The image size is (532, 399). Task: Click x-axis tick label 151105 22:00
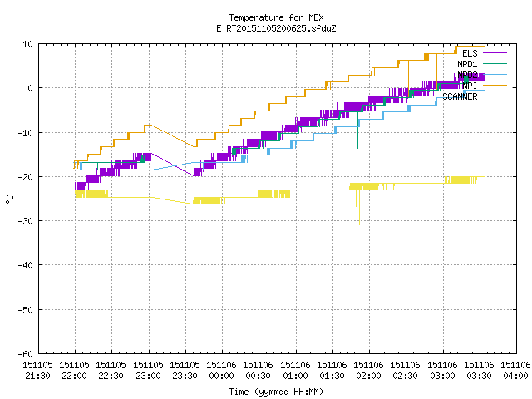tap(74, 371)
